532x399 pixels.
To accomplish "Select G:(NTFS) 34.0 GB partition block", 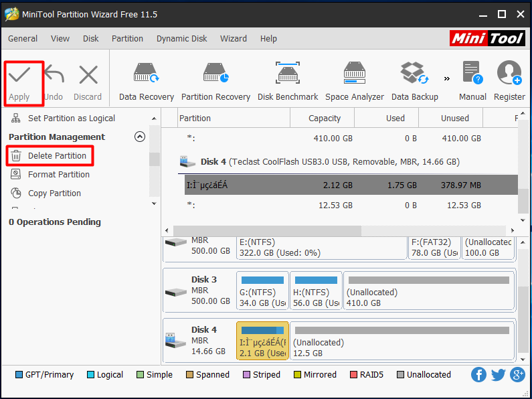I will click(262, 291).
